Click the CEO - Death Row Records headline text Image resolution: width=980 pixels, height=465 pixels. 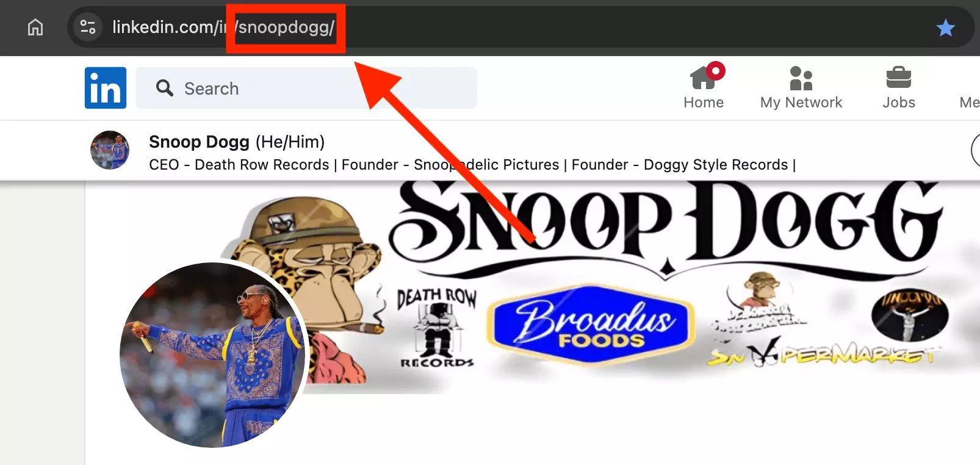[x=239, y=165]
